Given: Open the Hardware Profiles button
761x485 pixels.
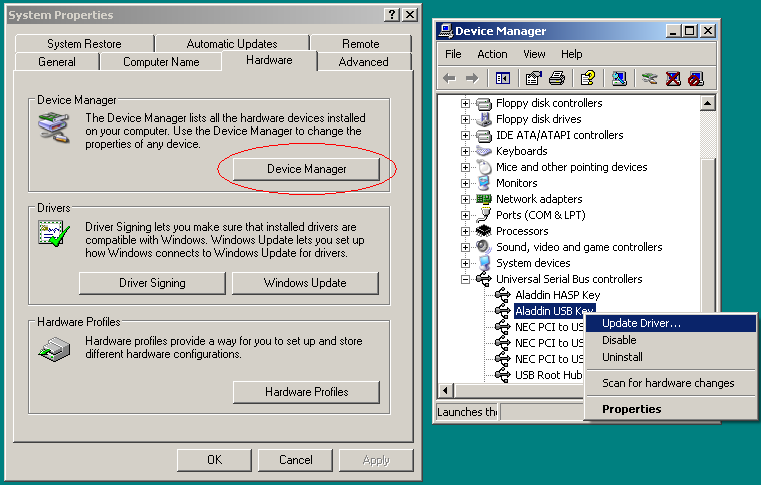Looking at the screenshot, I should (306, 392).
